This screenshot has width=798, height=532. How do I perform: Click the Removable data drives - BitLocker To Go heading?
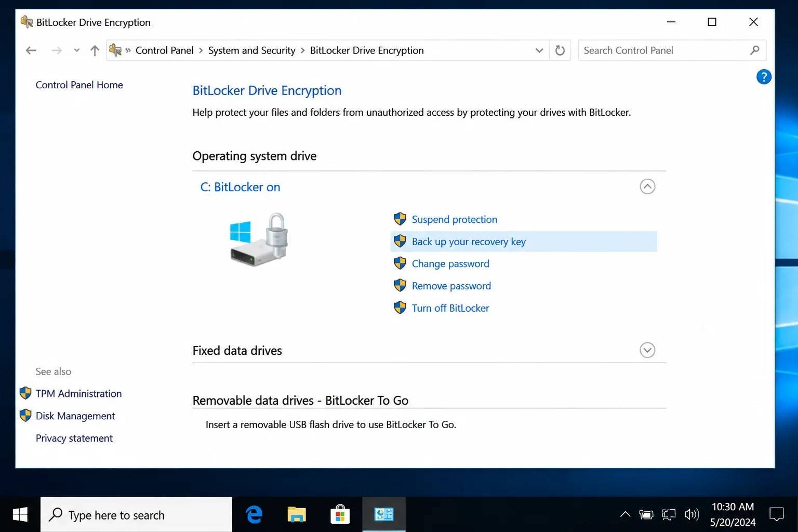tap(300, 401)
